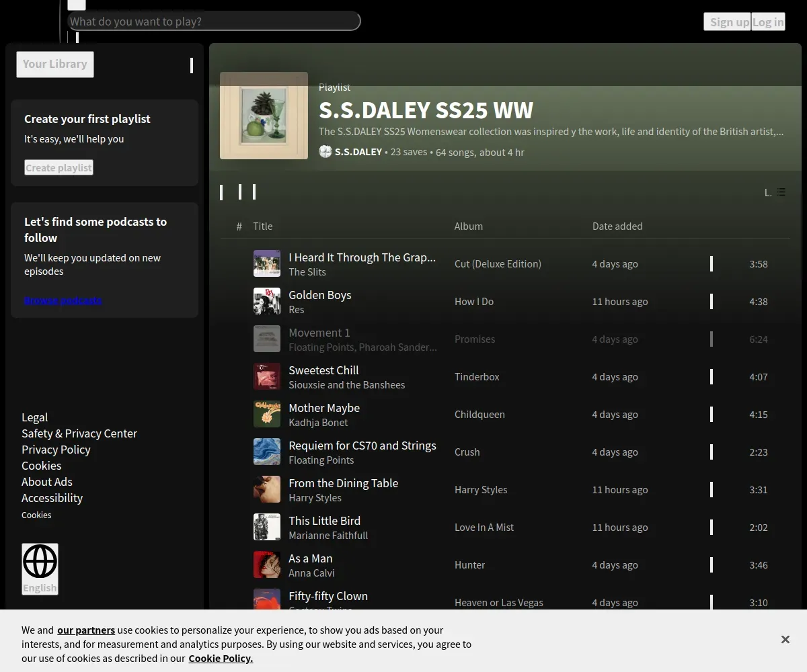Click the Log in button
The image size is (807, 672).
(x=768, y=22)
